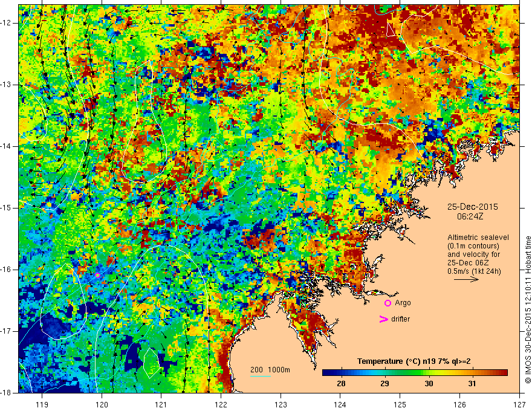Viewport: 532px width, 411px height.
Task: Click the longitude axis label 119
Action: (x=42, y=404)
